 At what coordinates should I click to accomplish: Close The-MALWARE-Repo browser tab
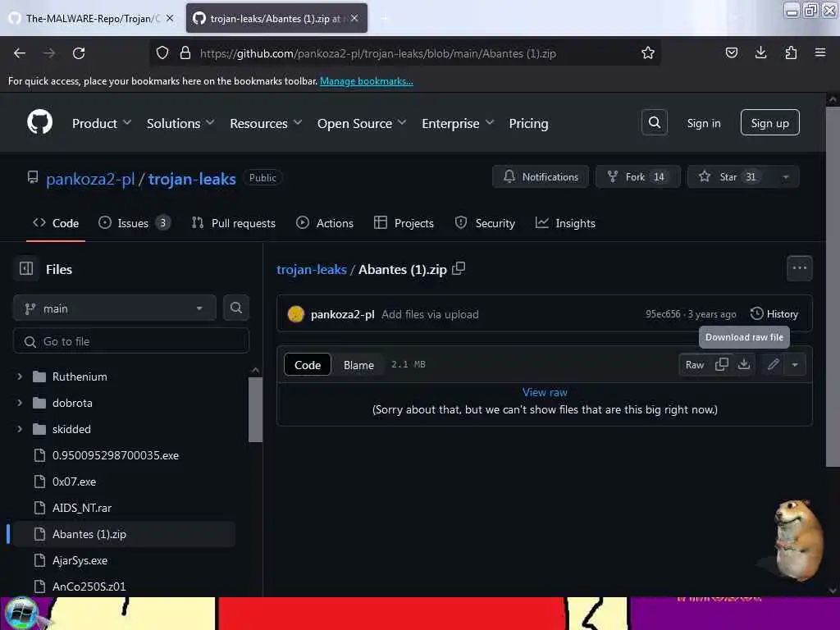point(170,18)
